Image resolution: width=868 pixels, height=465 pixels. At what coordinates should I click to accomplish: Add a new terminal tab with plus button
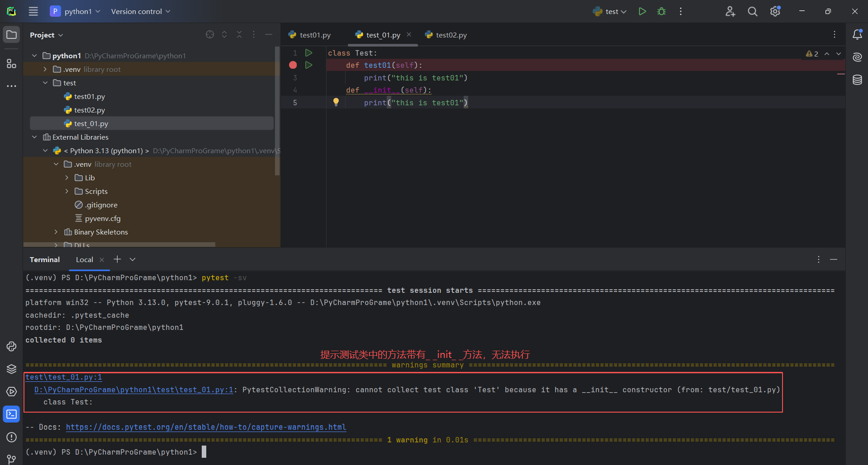pos(117,259)
